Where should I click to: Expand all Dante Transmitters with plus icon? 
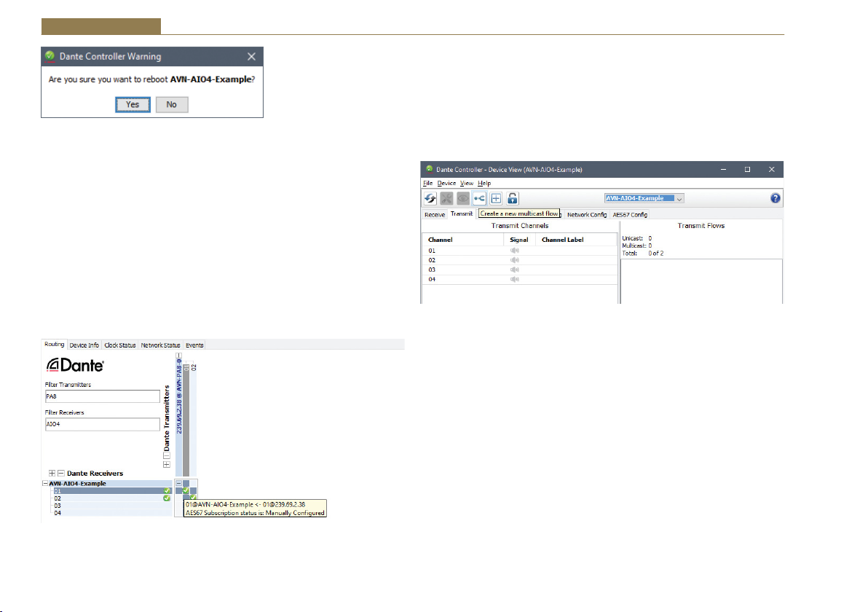(x=167, y=465)
